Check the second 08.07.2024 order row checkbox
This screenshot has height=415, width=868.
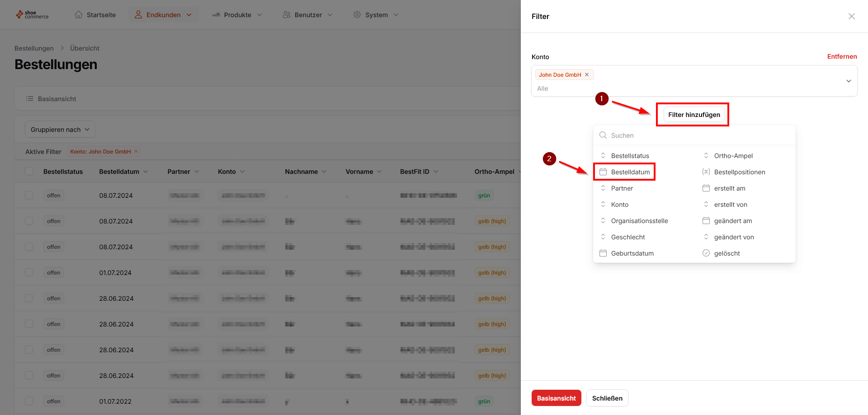pos(29,221)
